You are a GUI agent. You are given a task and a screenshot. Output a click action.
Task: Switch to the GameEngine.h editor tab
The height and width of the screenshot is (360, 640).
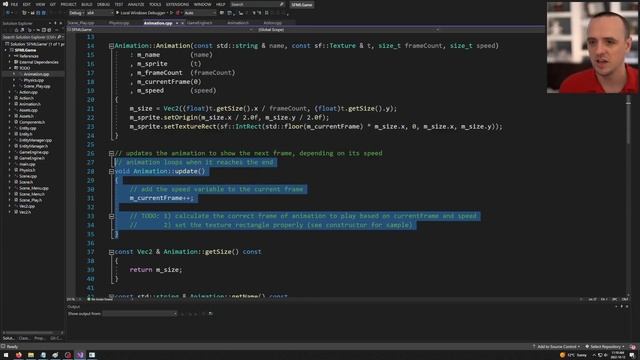[199, 23]
